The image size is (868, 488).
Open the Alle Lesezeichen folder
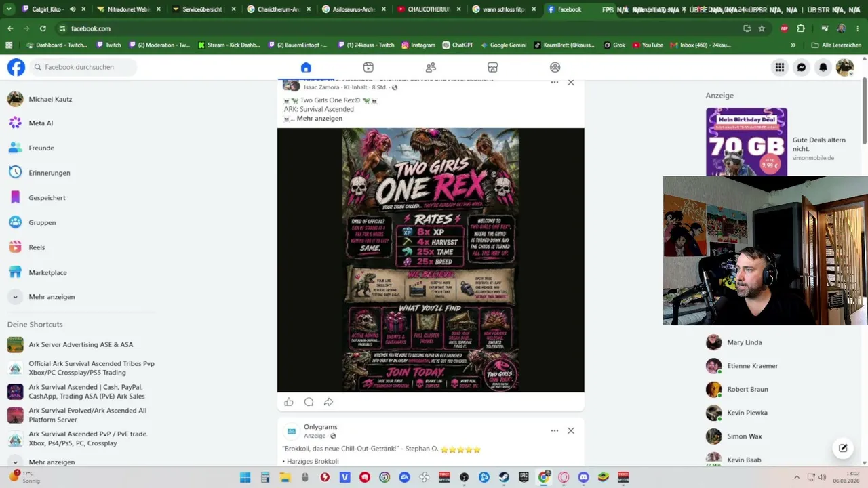tap(835, 45)
